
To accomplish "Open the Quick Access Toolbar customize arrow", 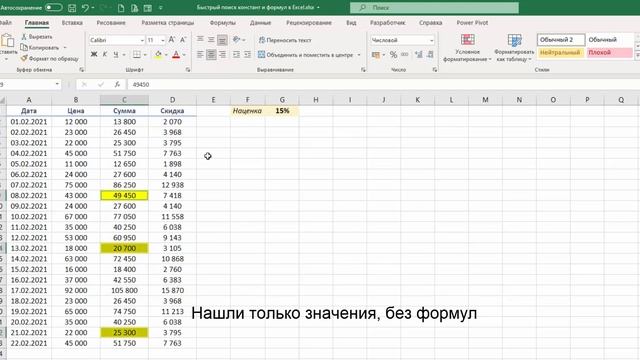I will tap(160, 8).
